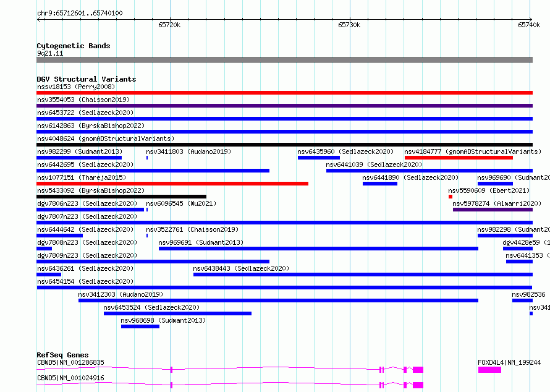
Task: Click the 65730k ruler position marker
Action: 349,25
